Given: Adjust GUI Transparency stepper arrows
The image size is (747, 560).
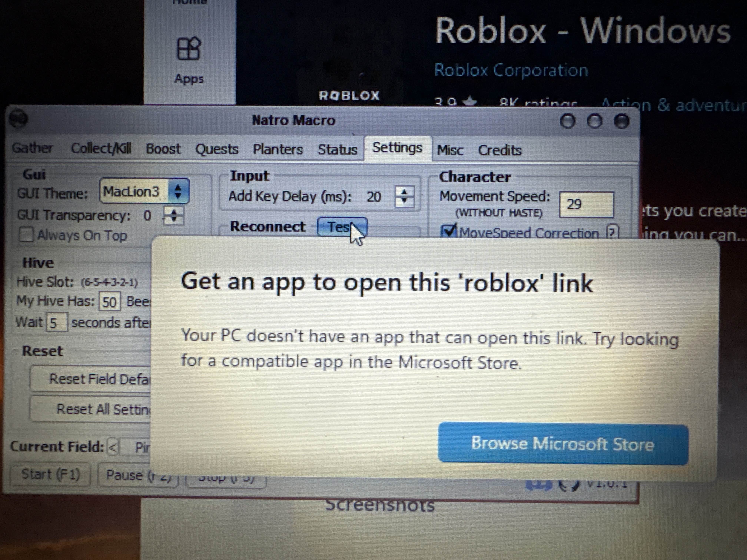Looking at the screenshot, I should (174, 215).
